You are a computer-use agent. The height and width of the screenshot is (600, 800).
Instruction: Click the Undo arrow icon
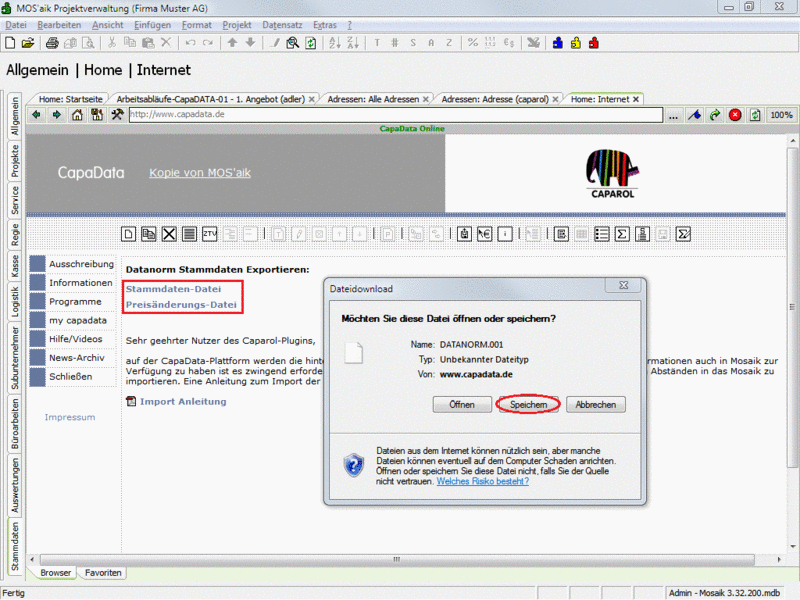point(190,43)
